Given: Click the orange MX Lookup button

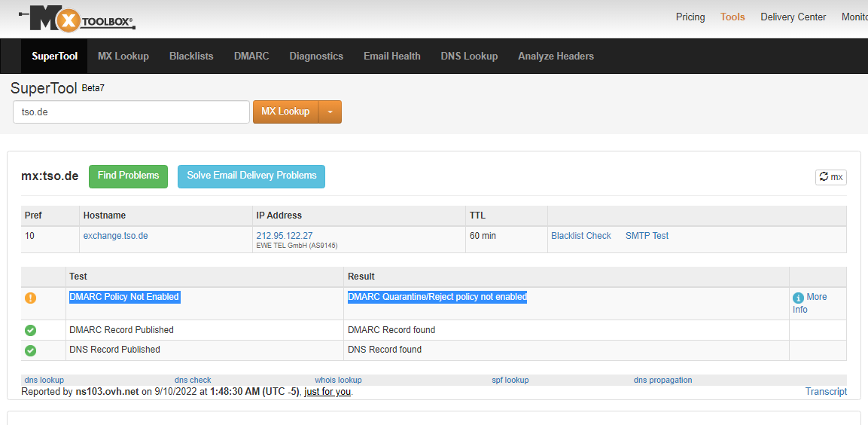Looking at the screenshot, I should coord(285,112).
